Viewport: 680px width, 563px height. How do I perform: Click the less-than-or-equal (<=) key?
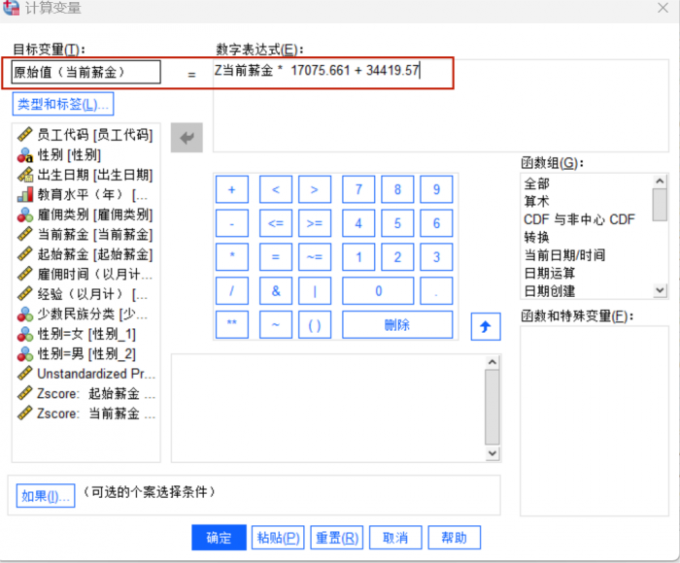[276, 223]
